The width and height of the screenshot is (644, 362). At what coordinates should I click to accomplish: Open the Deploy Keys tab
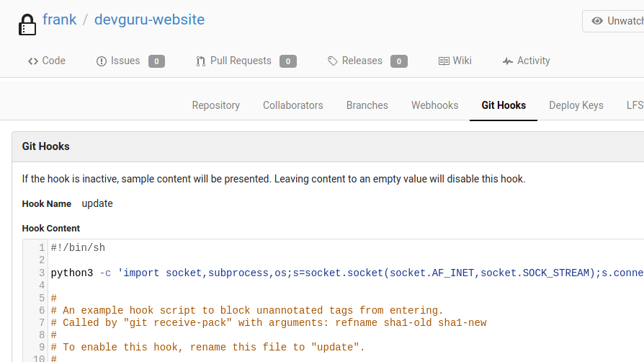pos(576,105)
